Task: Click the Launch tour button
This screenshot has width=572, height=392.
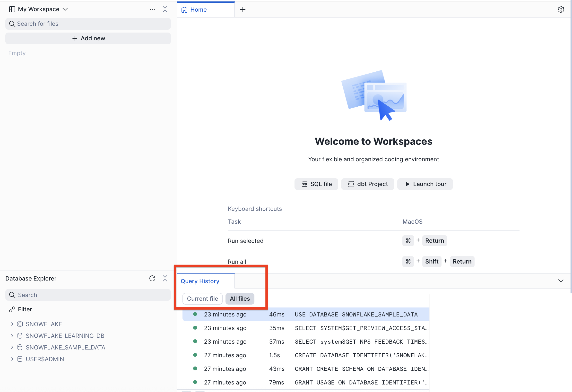Action: 425,184
